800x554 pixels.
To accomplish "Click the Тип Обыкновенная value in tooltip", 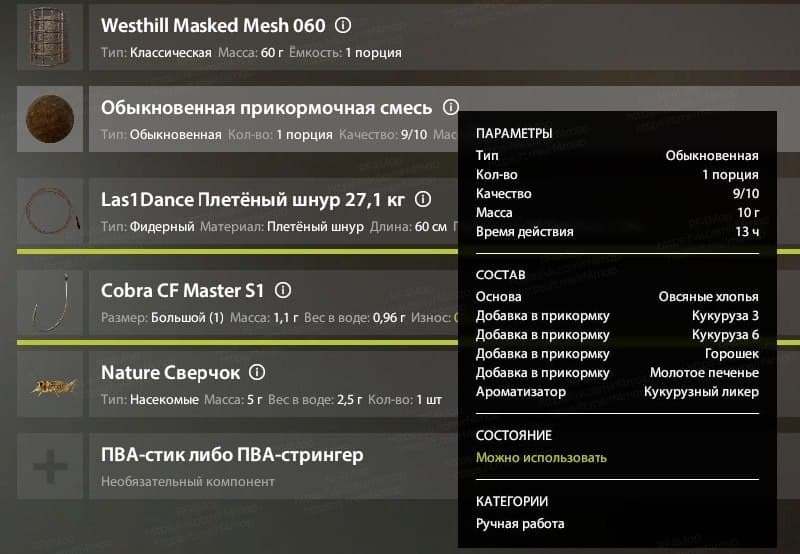I will click(x=712, y=156).
